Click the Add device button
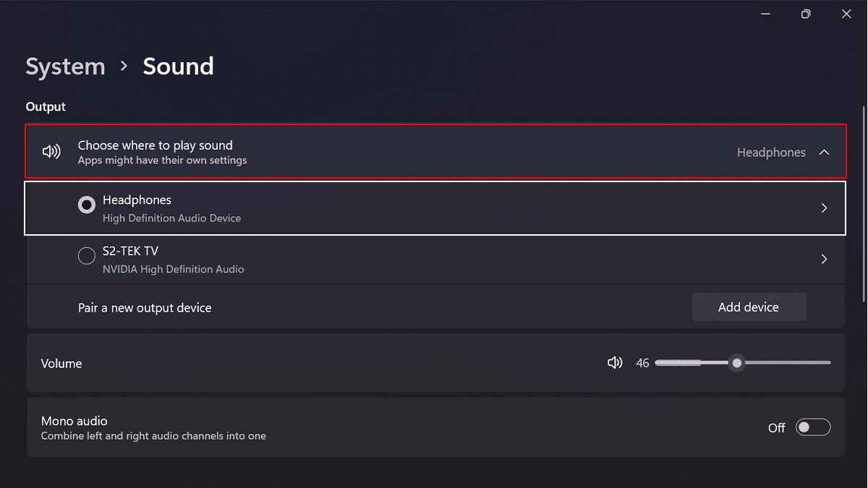 pos(749,307)
